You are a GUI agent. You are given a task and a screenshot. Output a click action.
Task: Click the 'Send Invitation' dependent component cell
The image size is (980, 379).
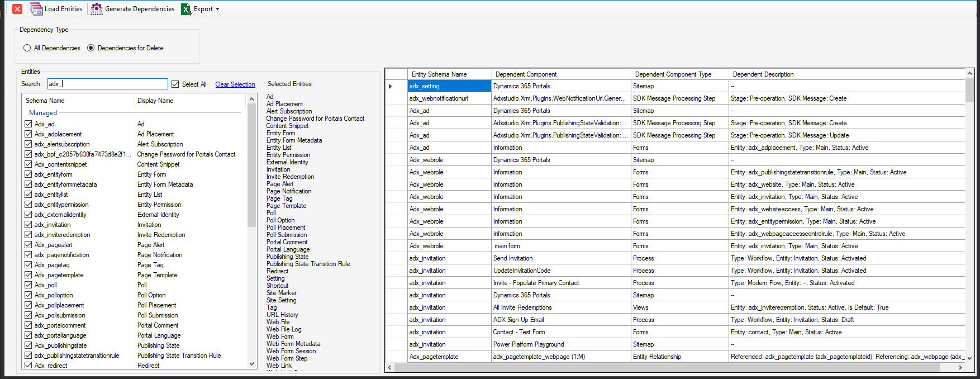coord(561,258)
